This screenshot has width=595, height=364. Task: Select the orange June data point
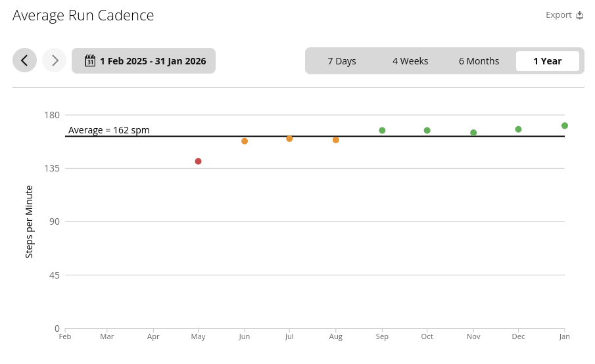point(245,141)
